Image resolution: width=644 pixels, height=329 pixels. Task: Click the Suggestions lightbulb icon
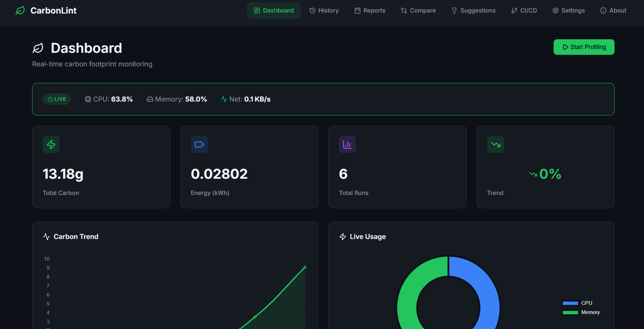[454, 10]
